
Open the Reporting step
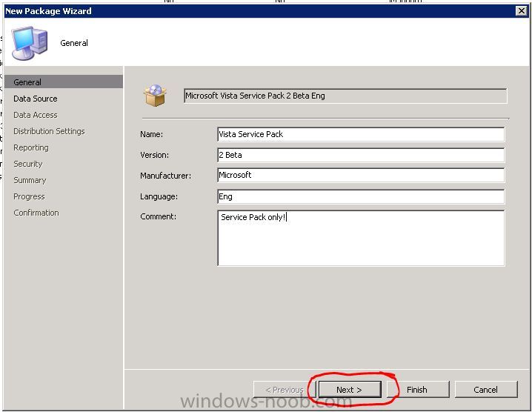(x=31, y=147)
